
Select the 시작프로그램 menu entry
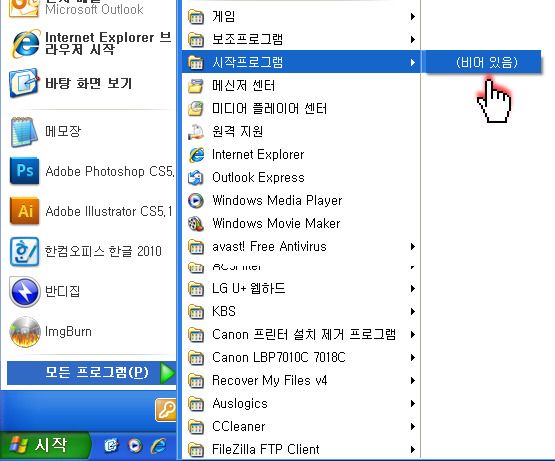tap(301, 62)
